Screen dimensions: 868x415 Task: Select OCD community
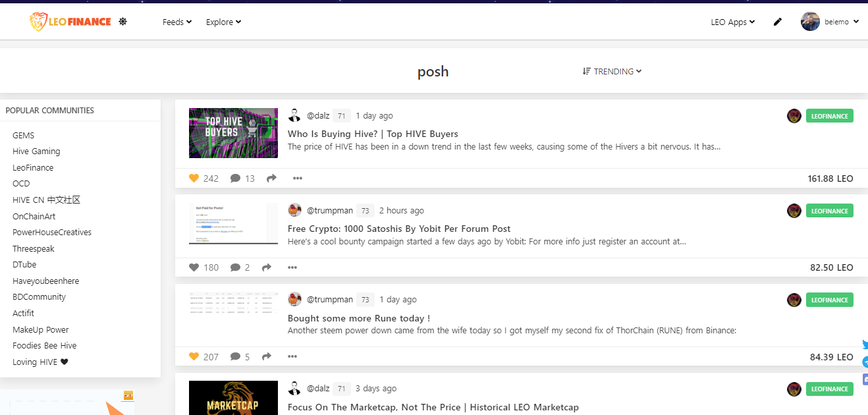click(x=21, y=183)
